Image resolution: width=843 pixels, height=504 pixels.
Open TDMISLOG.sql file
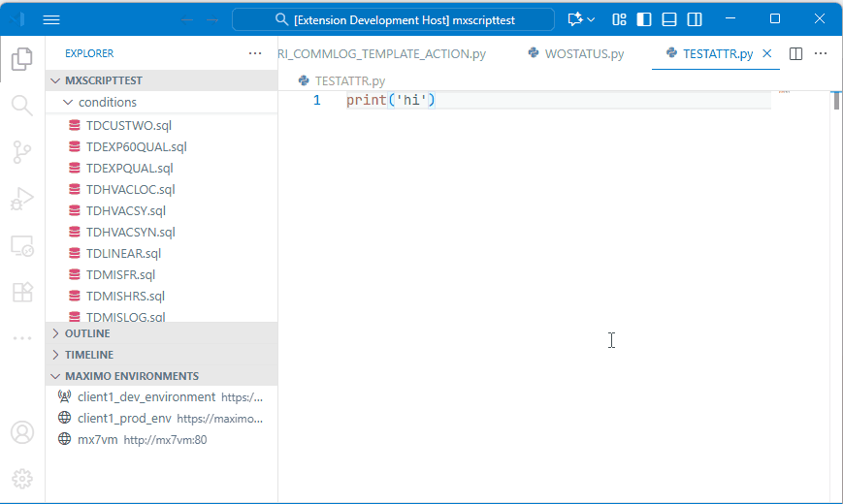pyautogui.click(x=161, y=316)
